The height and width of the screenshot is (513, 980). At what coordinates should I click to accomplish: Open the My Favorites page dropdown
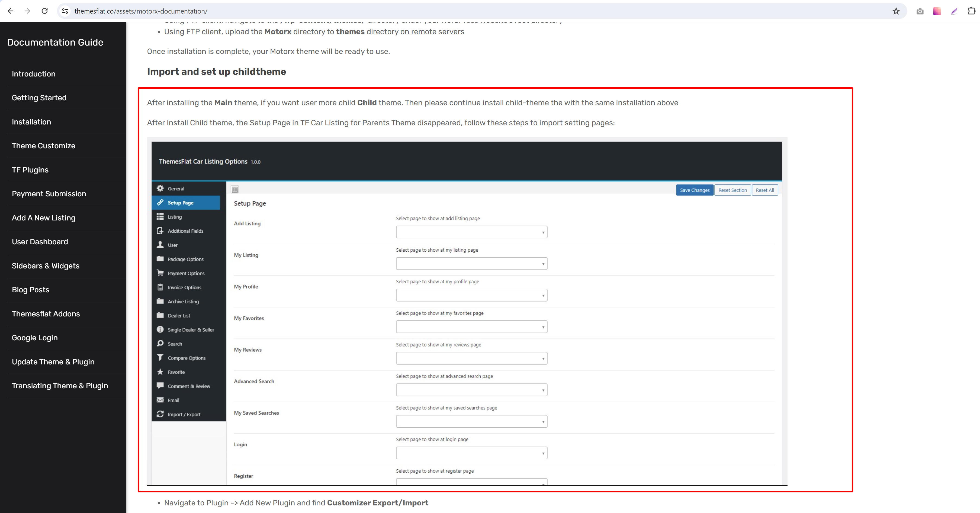tap(471, 327)
